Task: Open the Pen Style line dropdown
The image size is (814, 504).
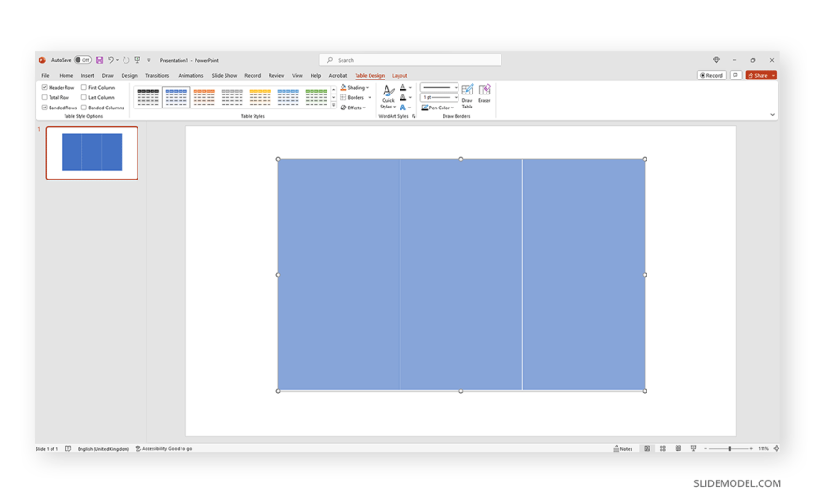Action: click(x=439, y=87)
